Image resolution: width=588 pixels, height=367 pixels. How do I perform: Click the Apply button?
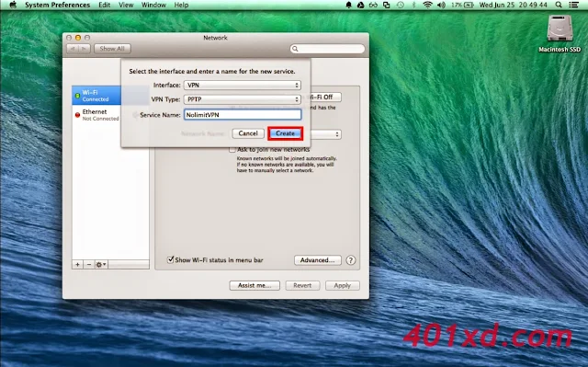343,285
